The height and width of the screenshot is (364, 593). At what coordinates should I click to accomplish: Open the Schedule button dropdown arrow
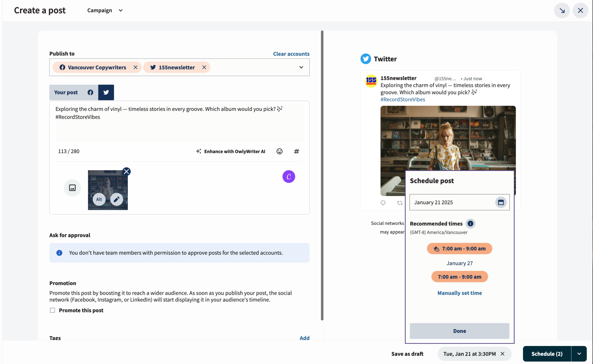coord(579,354)
